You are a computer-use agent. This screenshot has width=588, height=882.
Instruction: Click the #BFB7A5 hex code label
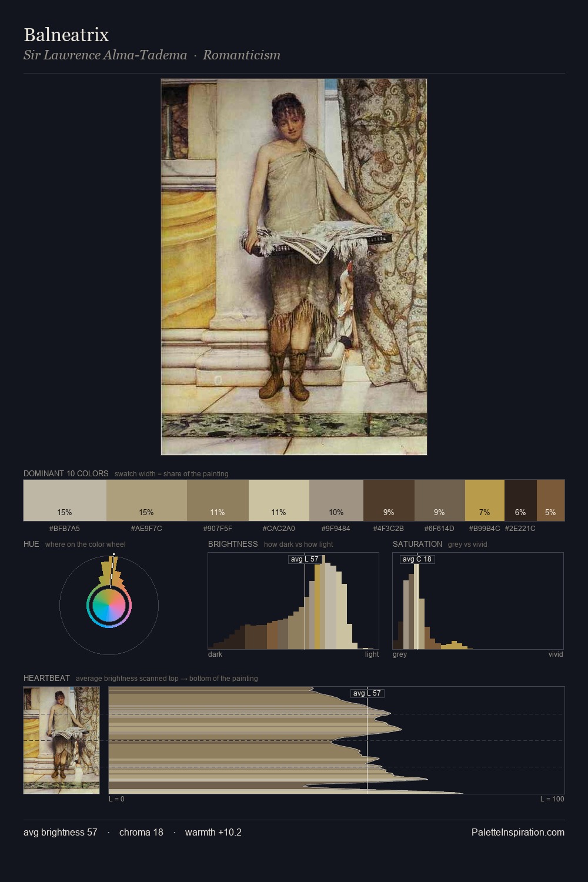65,529
